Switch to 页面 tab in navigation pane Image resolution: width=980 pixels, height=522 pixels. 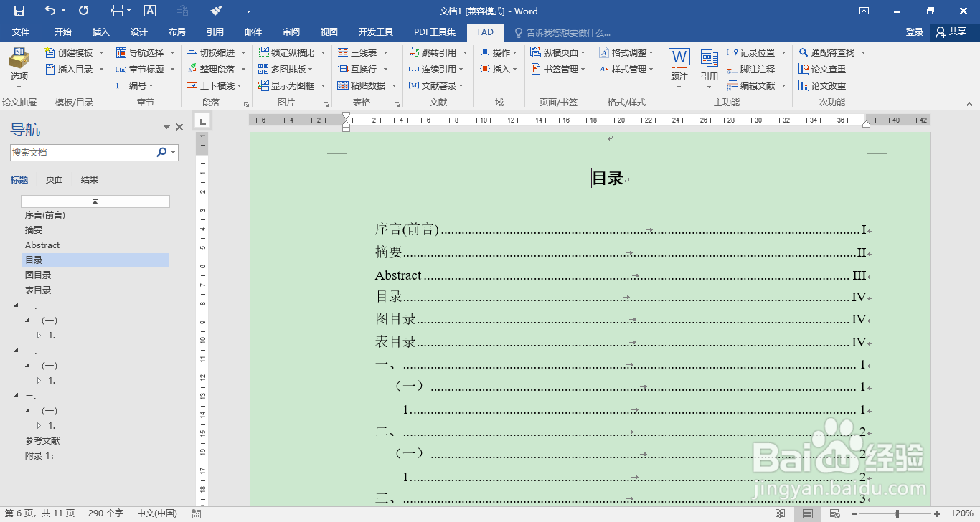point(55,180)
